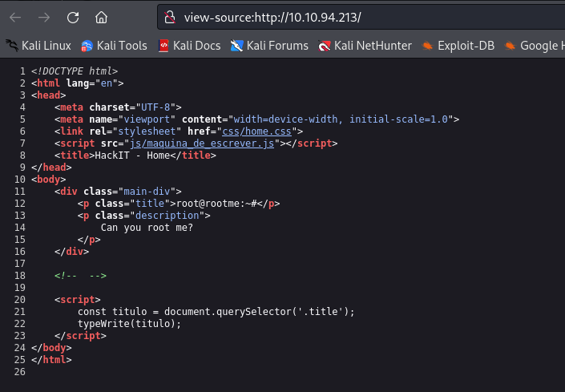
Task: Click 'const titulo' on line 21
Action: [x=112, y=312]
